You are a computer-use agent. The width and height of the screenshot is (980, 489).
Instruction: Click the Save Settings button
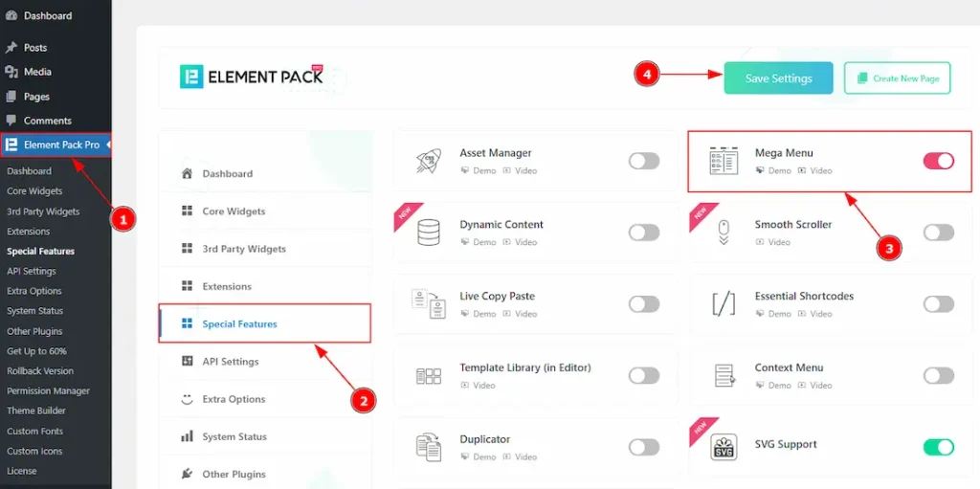click(778, 78)
